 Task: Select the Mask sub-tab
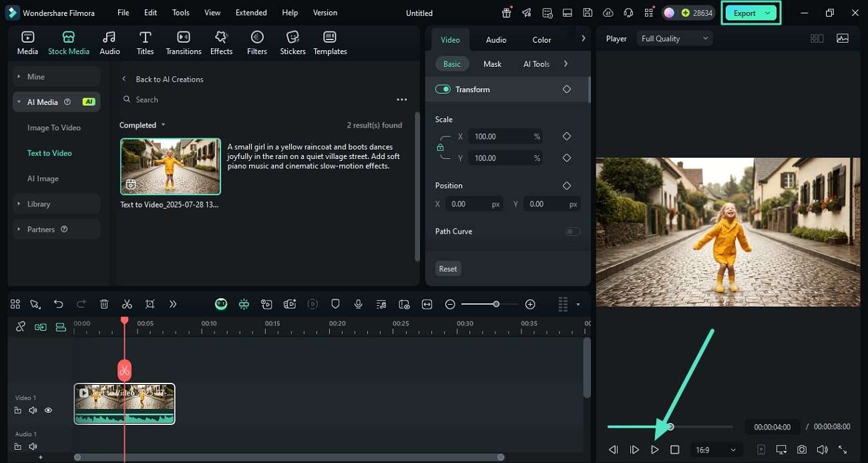tap(492, 64)
